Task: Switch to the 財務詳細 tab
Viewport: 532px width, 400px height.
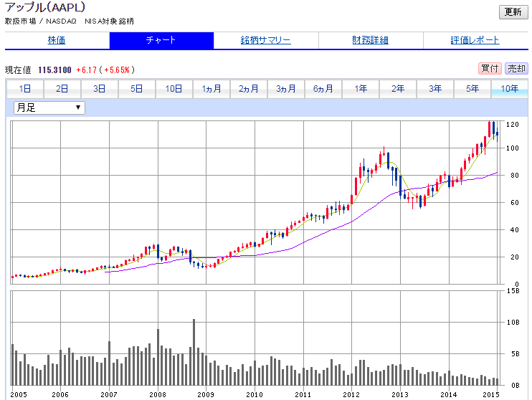Action: (370, 40)
